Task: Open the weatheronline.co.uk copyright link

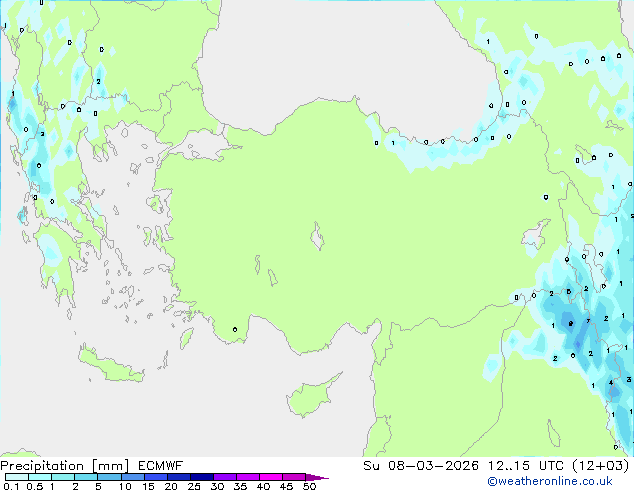Action: pyautogui.click(x=550, y=481)
